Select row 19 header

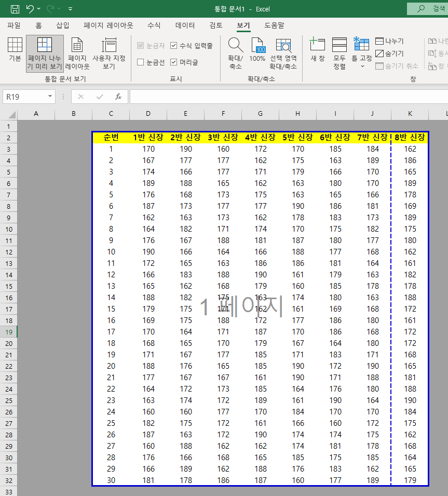click(x=8, y=332)
